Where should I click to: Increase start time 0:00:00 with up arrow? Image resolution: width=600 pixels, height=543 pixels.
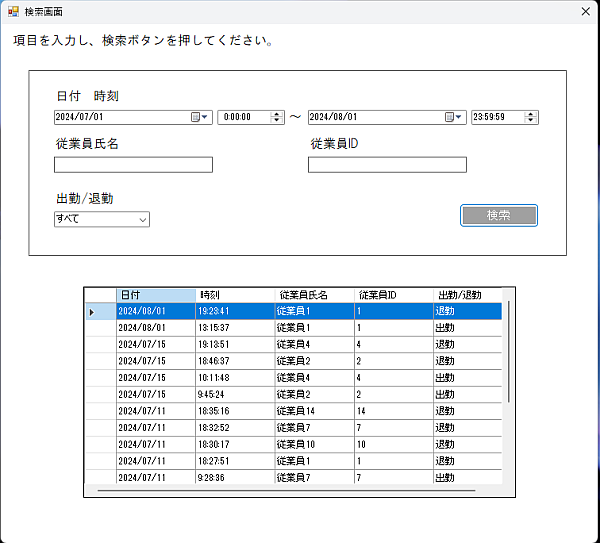pyautogui.click(x=276, y=114)
